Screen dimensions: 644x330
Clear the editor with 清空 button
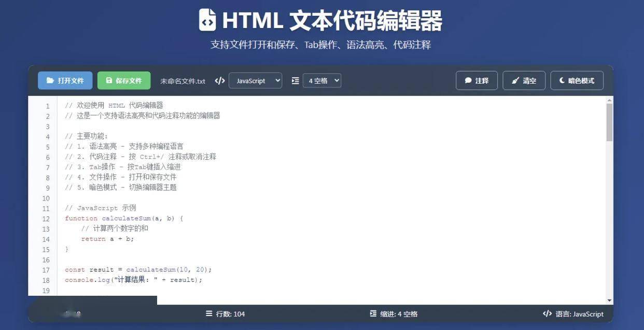(x=524, y=81)
